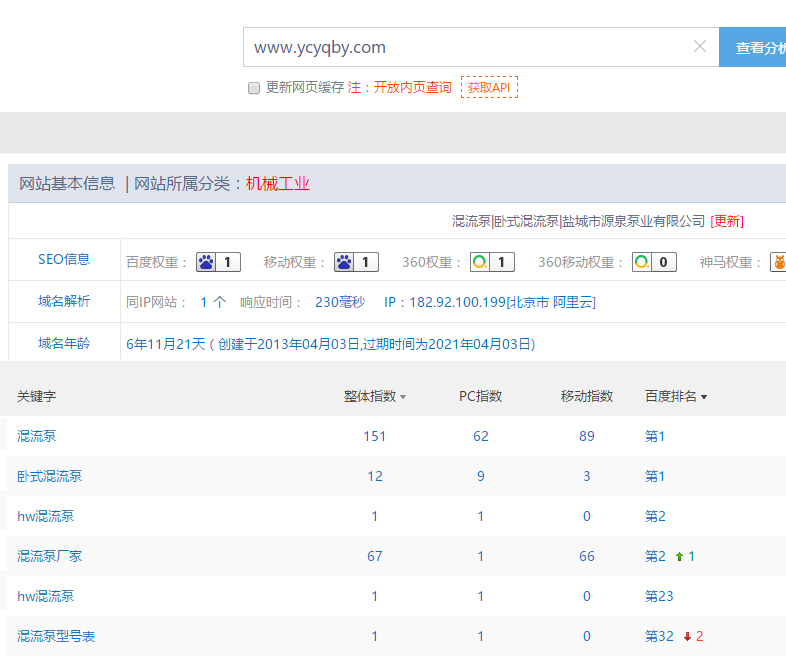Sort by 整体指数 column arrow
Image resolution: width=786 pixels, height=661 pixels.
[403, 397]
